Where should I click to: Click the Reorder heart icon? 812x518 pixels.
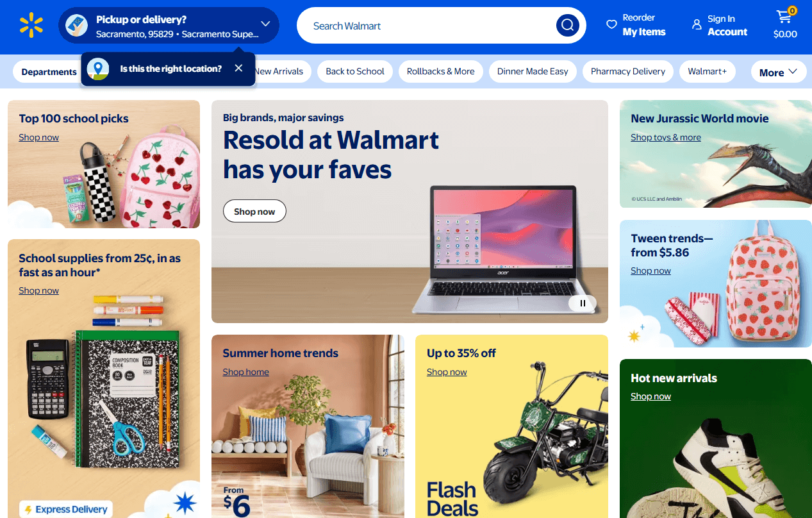pyautogui.click(x=611, y=25)
